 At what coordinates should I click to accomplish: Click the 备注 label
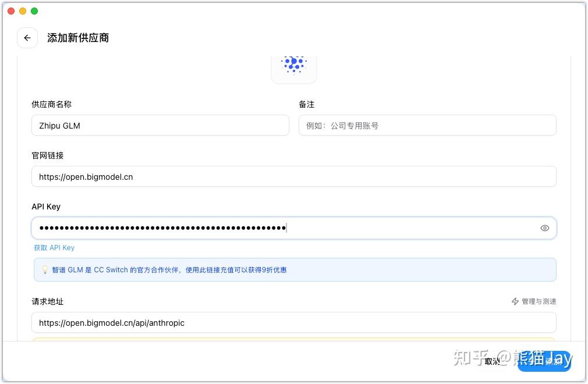point(307,105)
